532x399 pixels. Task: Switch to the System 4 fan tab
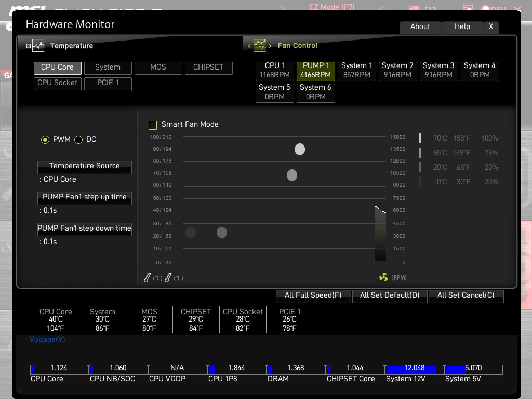480,71
